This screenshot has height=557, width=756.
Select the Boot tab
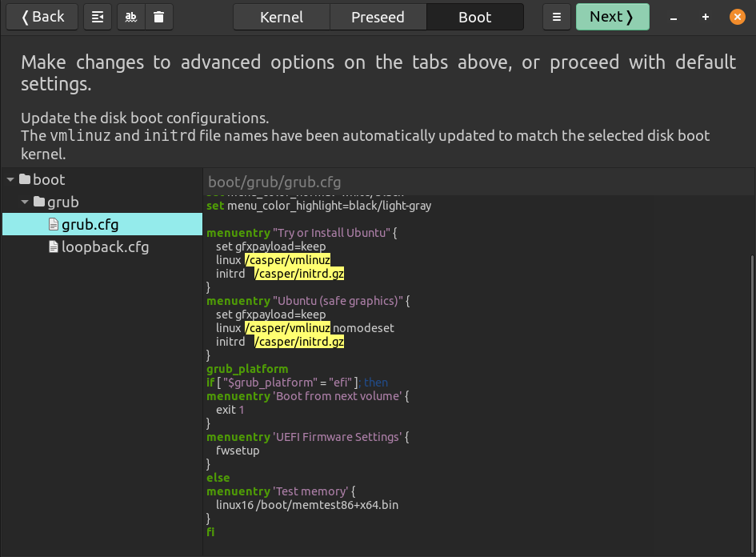(x=474, y=17)
